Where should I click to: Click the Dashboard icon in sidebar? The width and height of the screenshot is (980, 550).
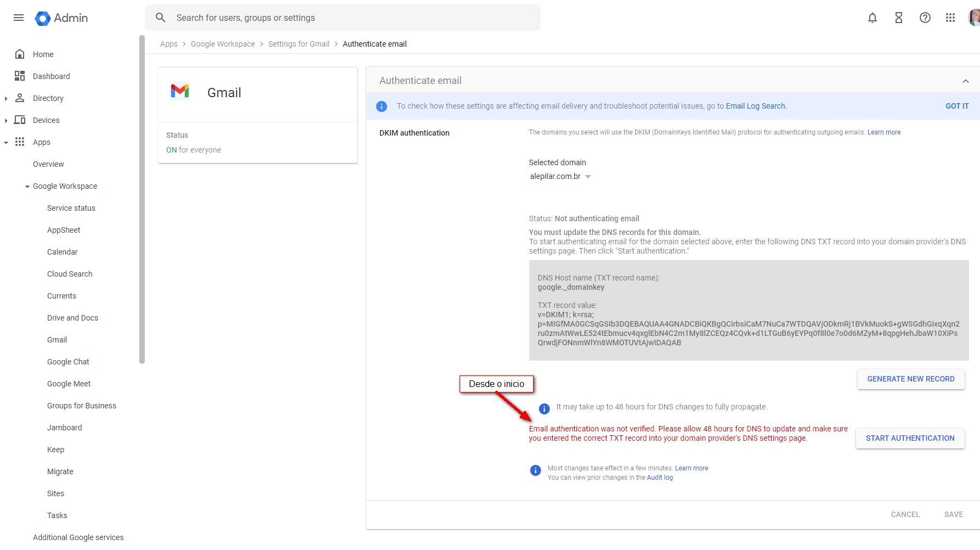pos(20,76)
